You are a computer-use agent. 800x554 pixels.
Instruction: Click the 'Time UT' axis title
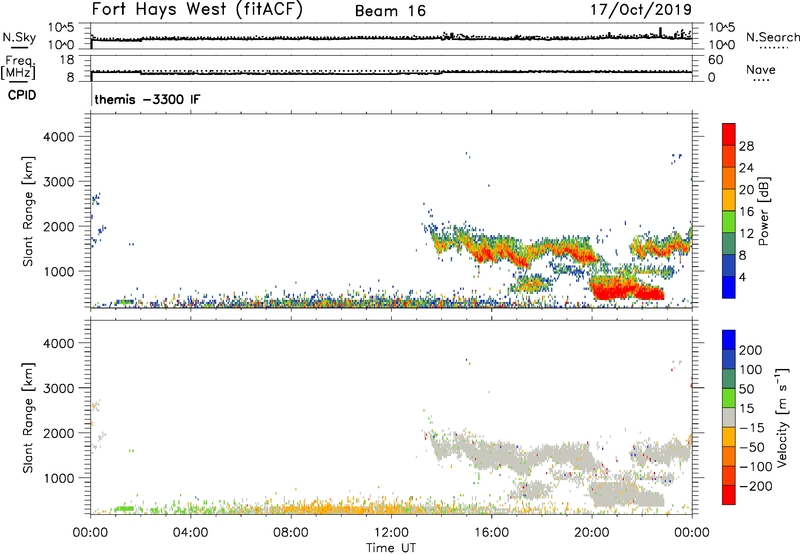coord(391,548)
